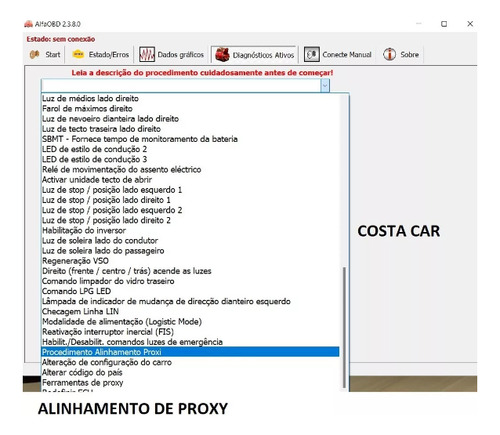Select Alterar código do país
Screen dimensions: 500x435
[x=190, y=373]
